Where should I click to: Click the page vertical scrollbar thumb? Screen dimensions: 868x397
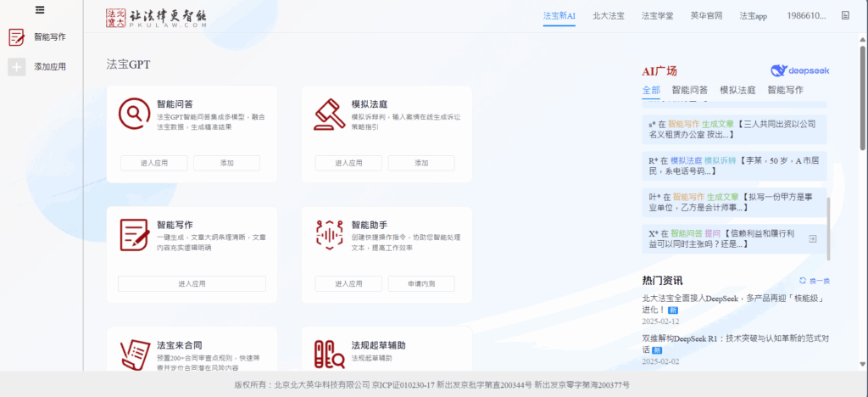pos(863,98)
